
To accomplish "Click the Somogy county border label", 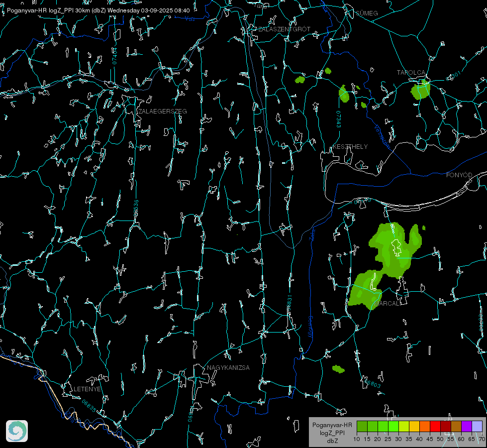I will point(310,327).
